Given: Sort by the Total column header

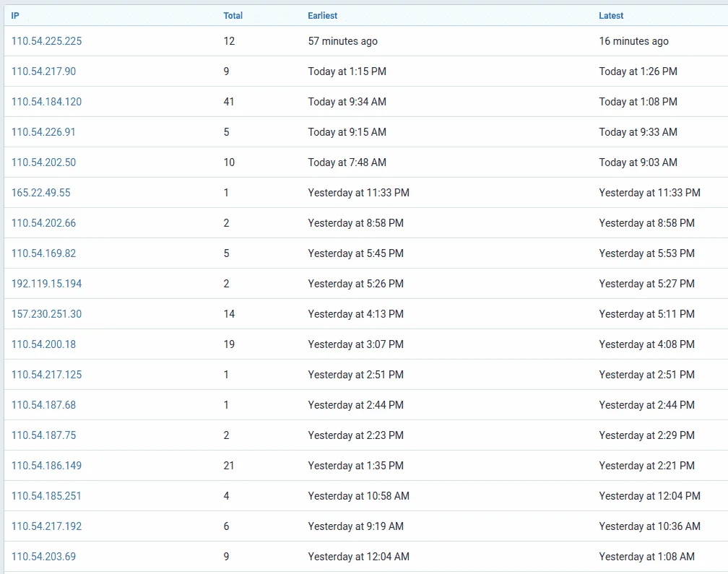Looking at the screenshot, I should click(233, 16).
